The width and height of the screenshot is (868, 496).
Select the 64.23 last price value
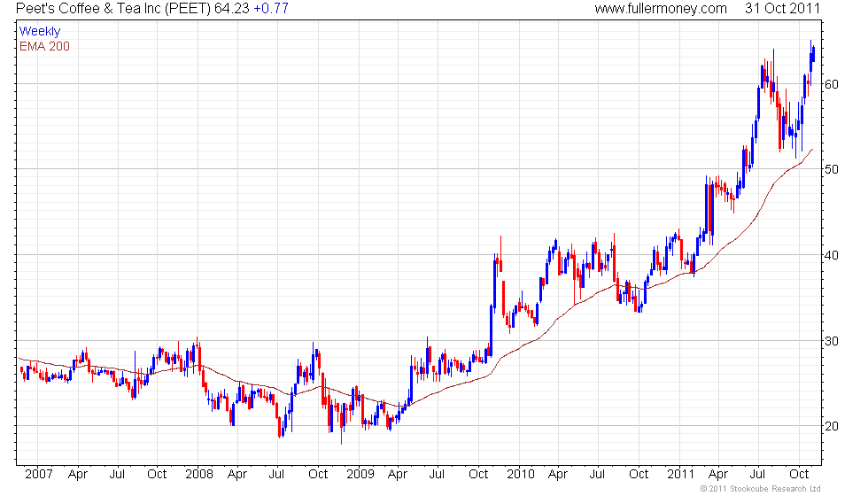[x=232, y=9]
